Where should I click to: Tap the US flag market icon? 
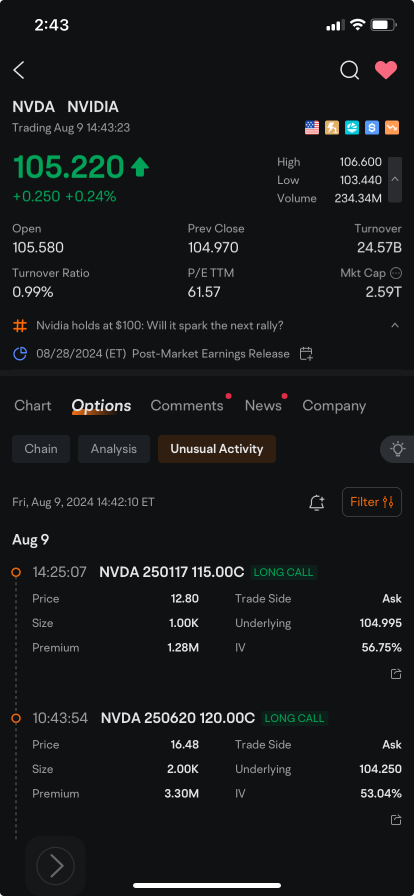(x=312, y=128)
